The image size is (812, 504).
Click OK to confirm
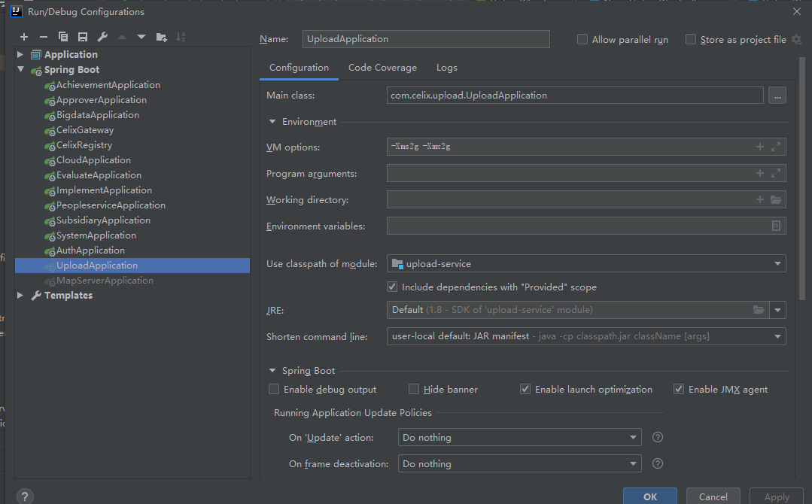click(x=650, y=496)
